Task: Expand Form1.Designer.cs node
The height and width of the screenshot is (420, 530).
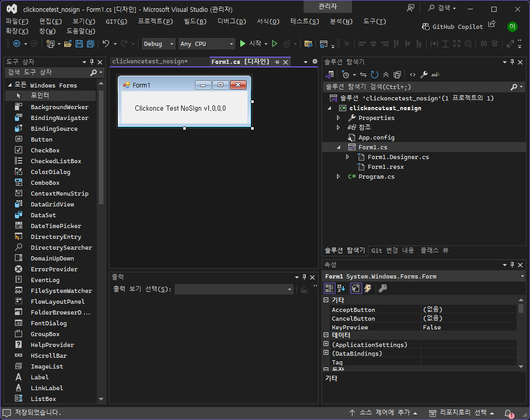Action: tap(347, 157)
